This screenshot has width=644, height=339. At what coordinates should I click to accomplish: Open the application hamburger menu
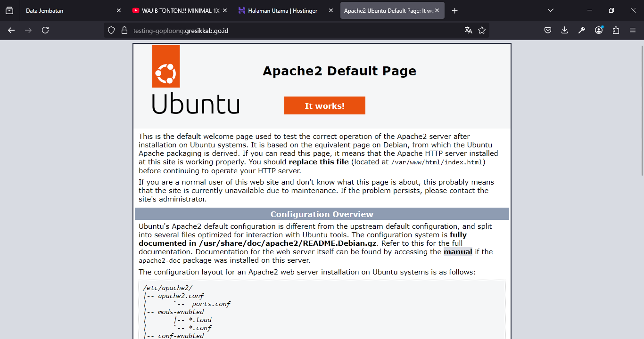pos(633,30)
